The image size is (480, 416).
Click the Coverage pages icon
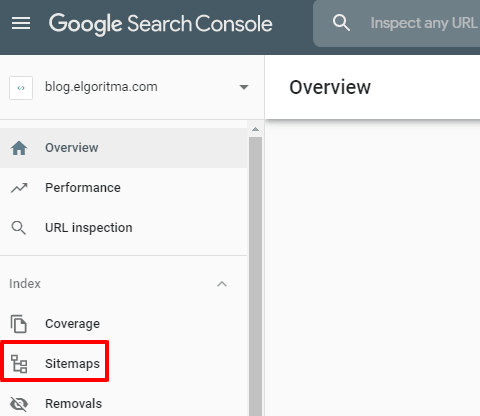[x=19, y=324]
